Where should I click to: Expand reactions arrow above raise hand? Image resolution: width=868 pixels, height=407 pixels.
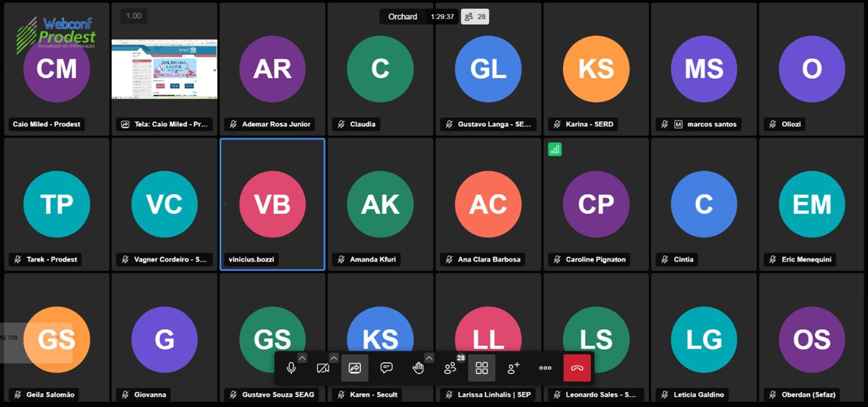pyautogui.click(x=429, y=358)
